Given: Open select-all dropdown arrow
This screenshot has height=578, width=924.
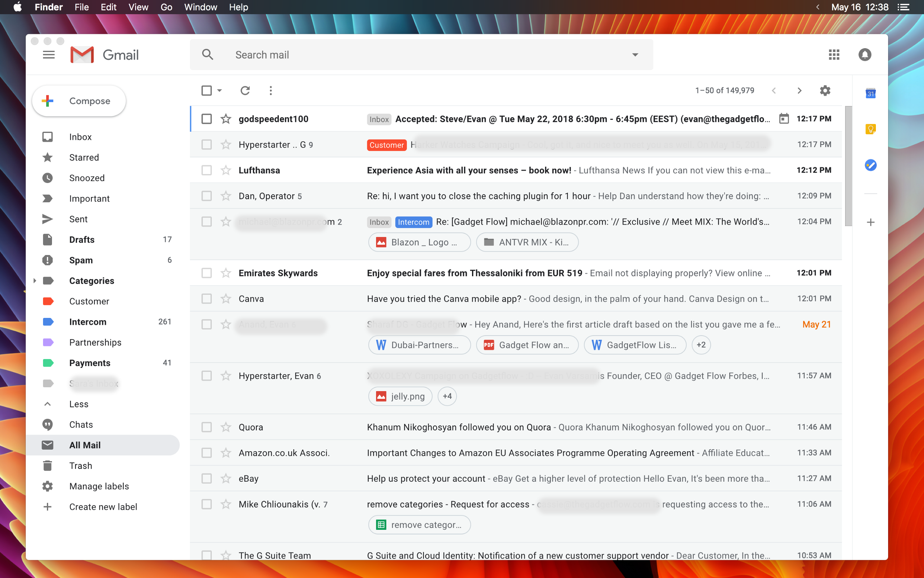Looking at the screenshot, I should [219, 91].
